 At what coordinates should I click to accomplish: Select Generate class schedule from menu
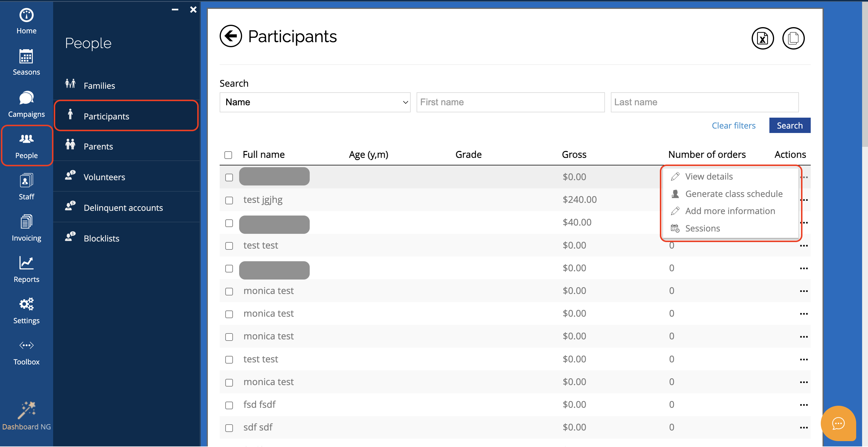tap(734, 194)
